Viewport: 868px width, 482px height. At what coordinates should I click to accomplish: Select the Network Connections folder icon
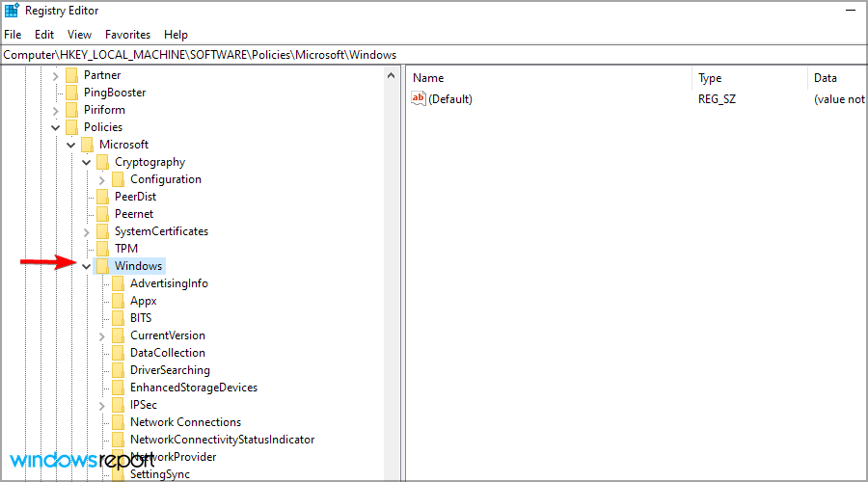[119, 421]
